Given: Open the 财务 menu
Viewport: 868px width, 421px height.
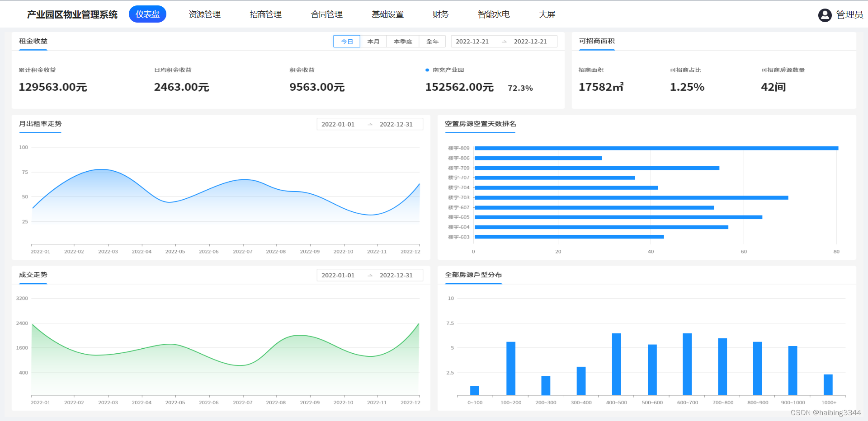Looking at the screenshot, I should pos(440,14).
